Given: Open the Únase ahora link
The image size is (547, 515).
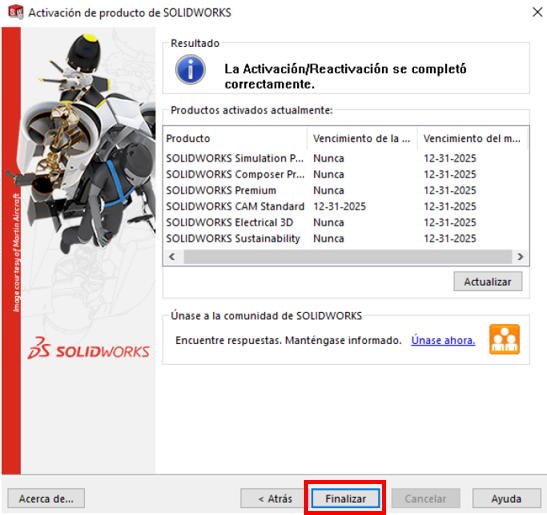Looking at the screenshot, I should coord(443,340).
